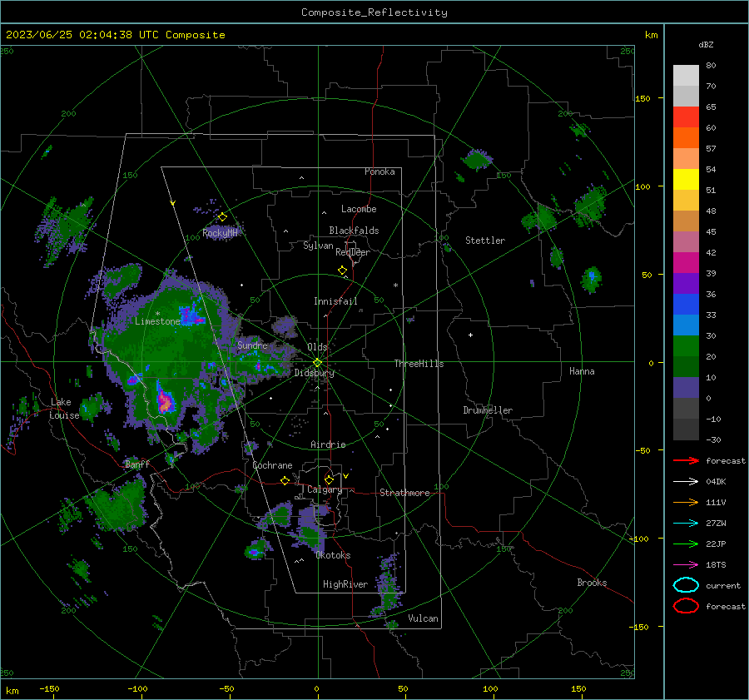Screen dimensions: 749x700
Task: Click the green echo patch north of Stettler
Action: coord(476,160)
